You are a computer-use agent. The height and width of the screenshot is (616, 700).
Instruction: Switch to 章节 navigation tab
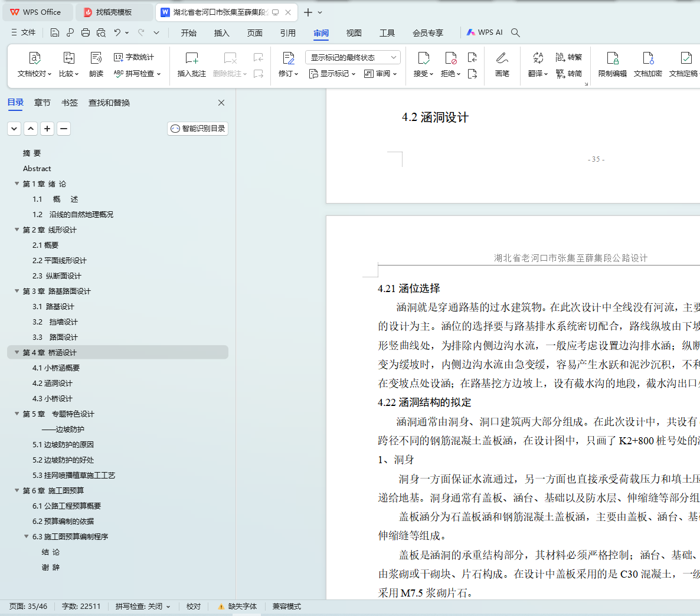[42, 103]
